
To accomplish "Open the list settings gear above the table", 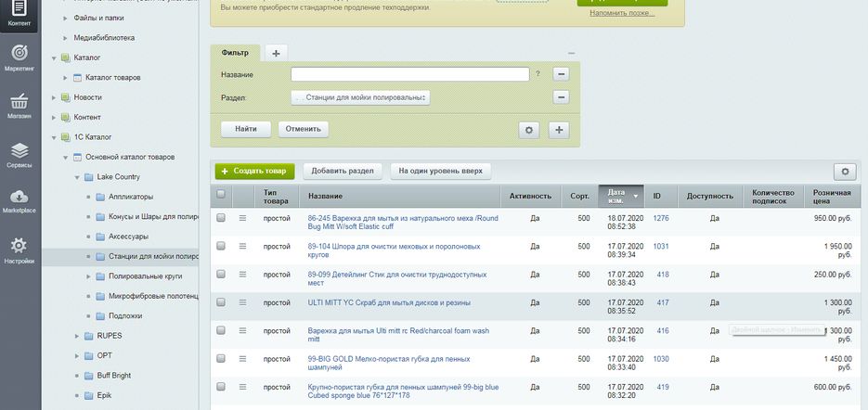I will click(845, 172).
